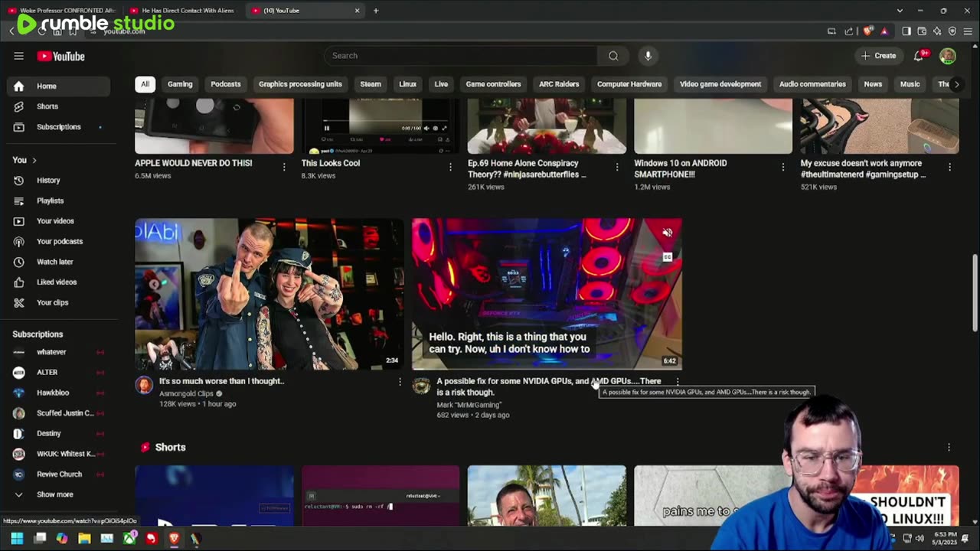
Task: Open Your podcasts in sidebar
Action: coord(59,241)
